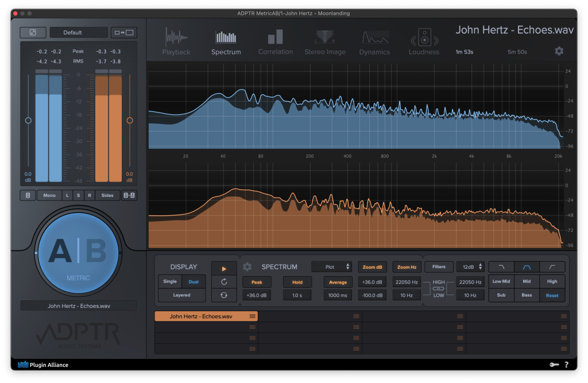This screenshot has width=588, height=383.
Task: Select the John Hertz - Echoes.wav track slot
Action: (x=206, y=316)
